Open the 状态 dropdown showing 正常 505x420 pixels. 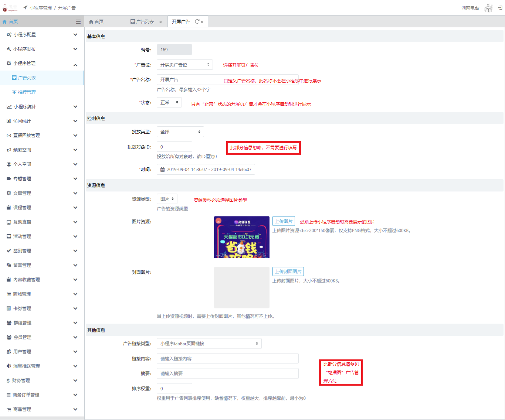tap(169, 102)
